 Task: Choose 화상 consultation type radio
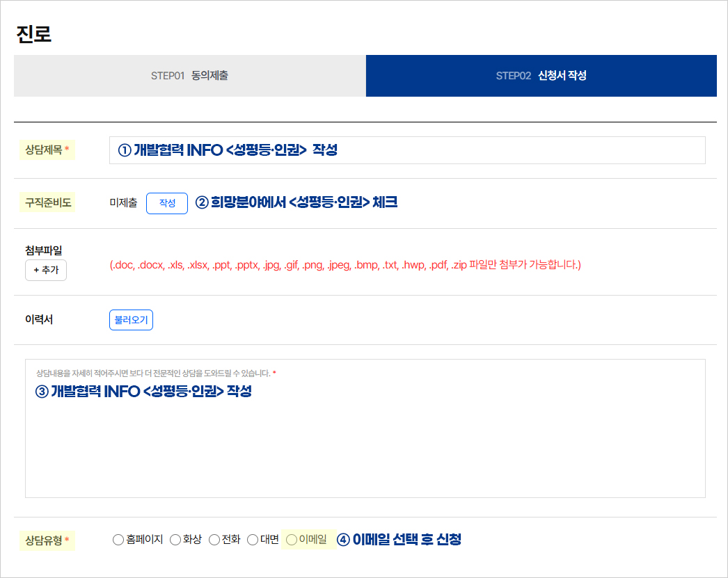(x=175, y=540)
